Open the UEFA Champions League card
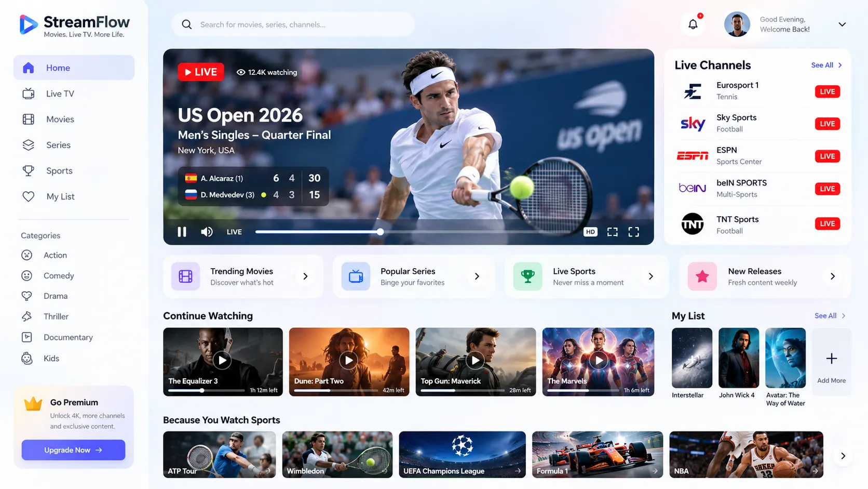This screenshot has height=489, width=868. pyautogui.click(x=462, y=454)
